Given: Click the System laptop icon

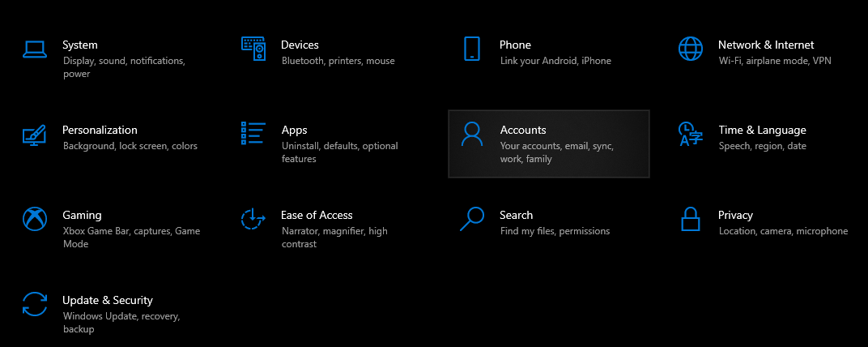Looking at the screenshot, I should coord(34,49).
